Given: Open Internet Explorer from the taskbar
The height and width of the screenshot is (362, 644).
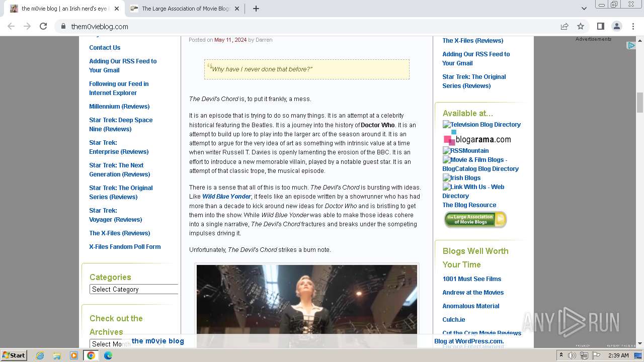Looking at the screenshot, I should point(40,355).
